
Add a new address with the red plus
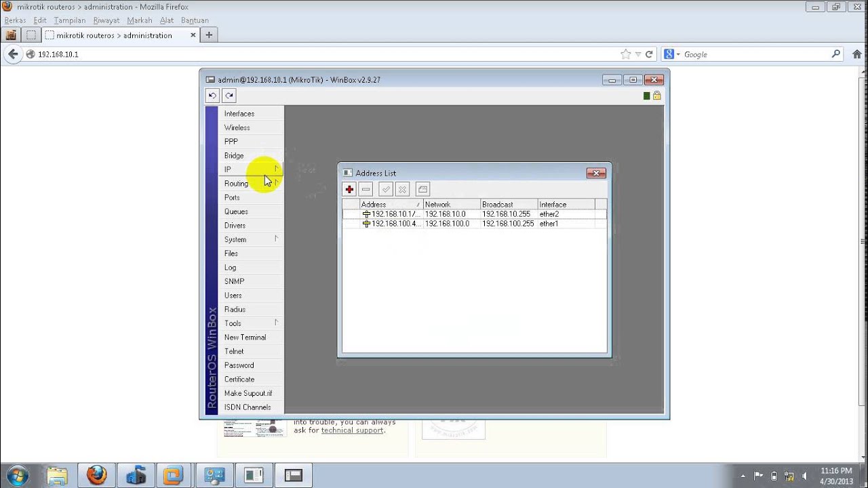pyautogui.click(x=349, y=190)
